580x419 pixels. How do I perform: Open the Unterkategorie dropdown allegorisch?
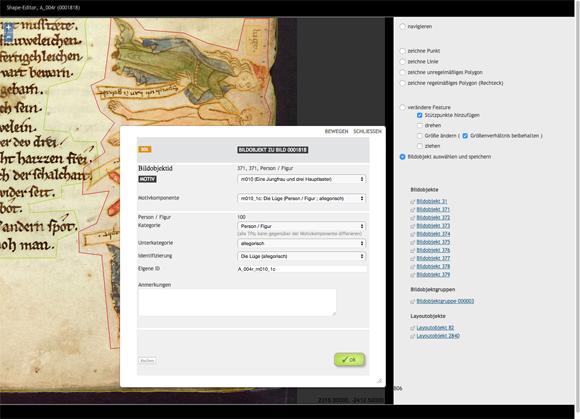pos(301,244)
